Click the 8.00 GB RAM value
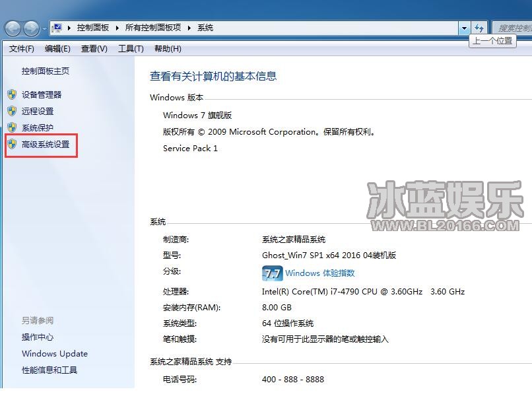Screen dimensions: 532x410 [277, 308]
